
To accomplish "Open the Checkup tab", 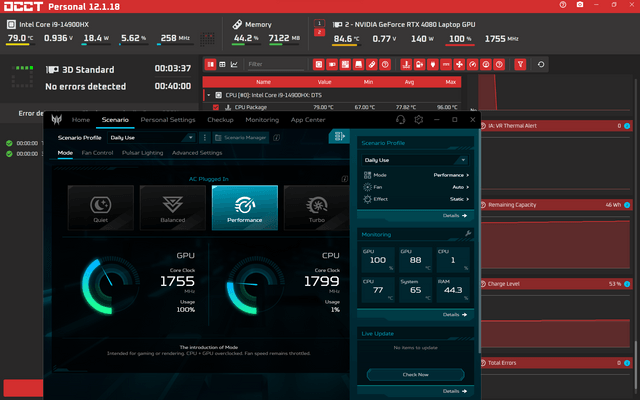I will [x=220, y=120].
